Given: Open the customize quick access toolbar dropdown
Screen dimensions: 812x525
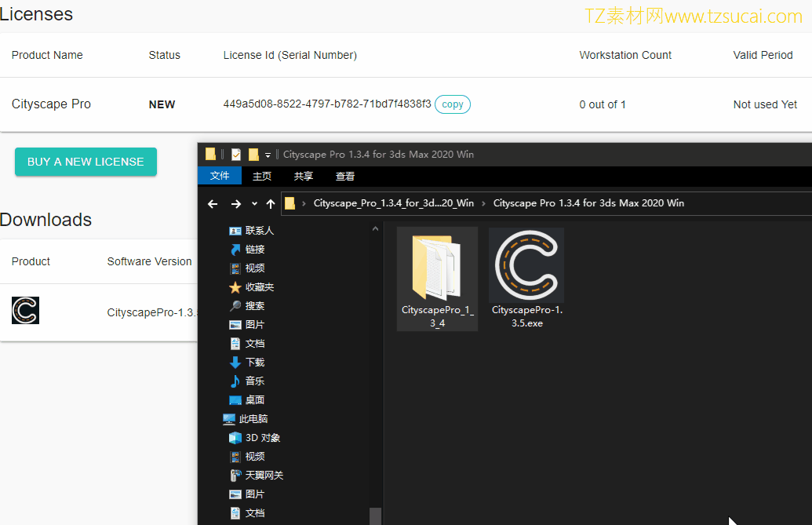Looking at the screenshot, I should (268, 155).
